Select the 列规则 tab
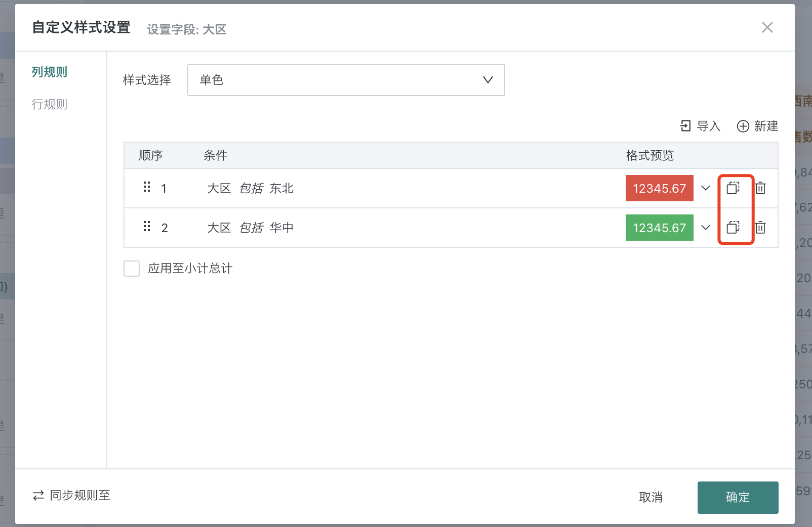812x527 pixels. coord(50,72)
